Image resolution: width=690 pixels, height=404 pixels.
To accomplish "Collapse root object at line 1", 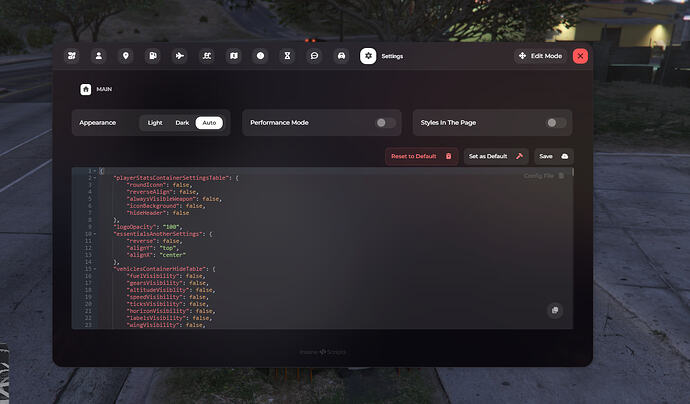I will (95, 171).
